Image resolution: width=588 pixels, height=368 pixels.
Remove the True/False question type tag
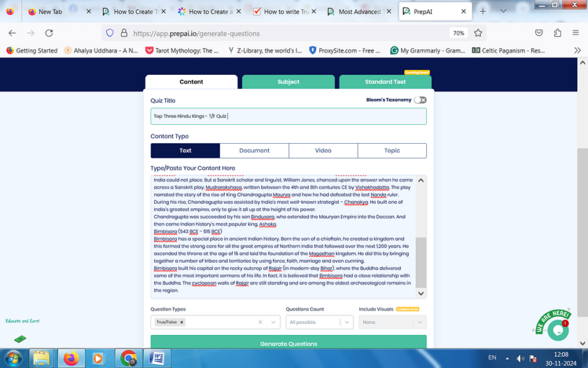(182, 322)
